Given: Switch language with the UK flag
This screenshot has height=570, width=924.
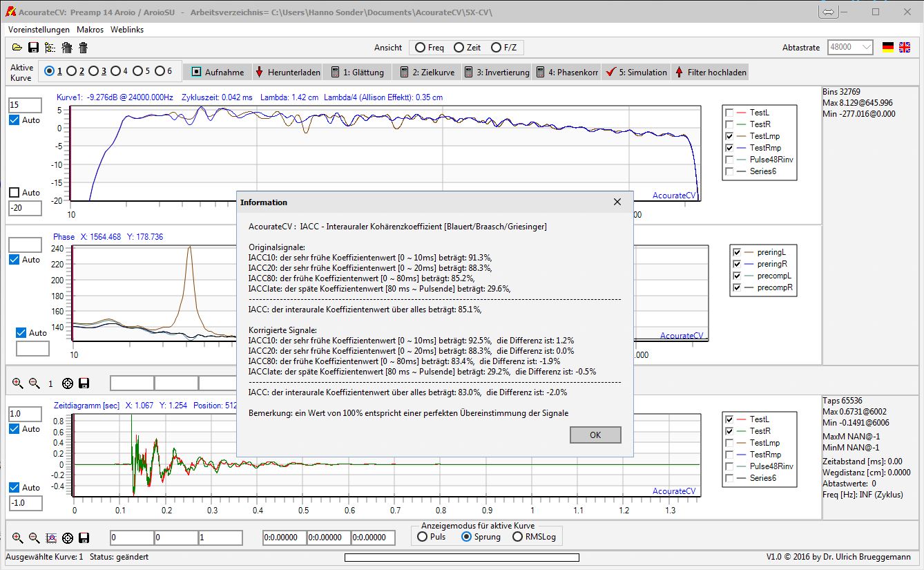Looking at the screenshot, I should pos(905,47).
